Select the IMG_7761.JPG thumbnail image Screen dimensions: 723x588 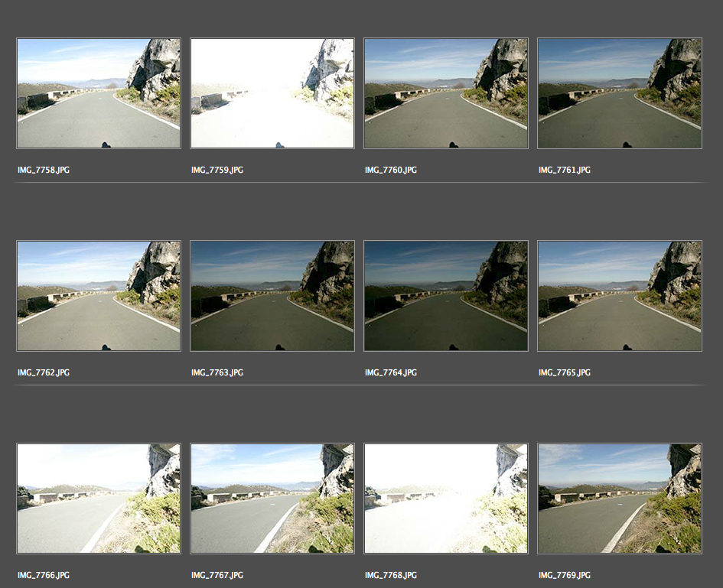pos(620,93)
